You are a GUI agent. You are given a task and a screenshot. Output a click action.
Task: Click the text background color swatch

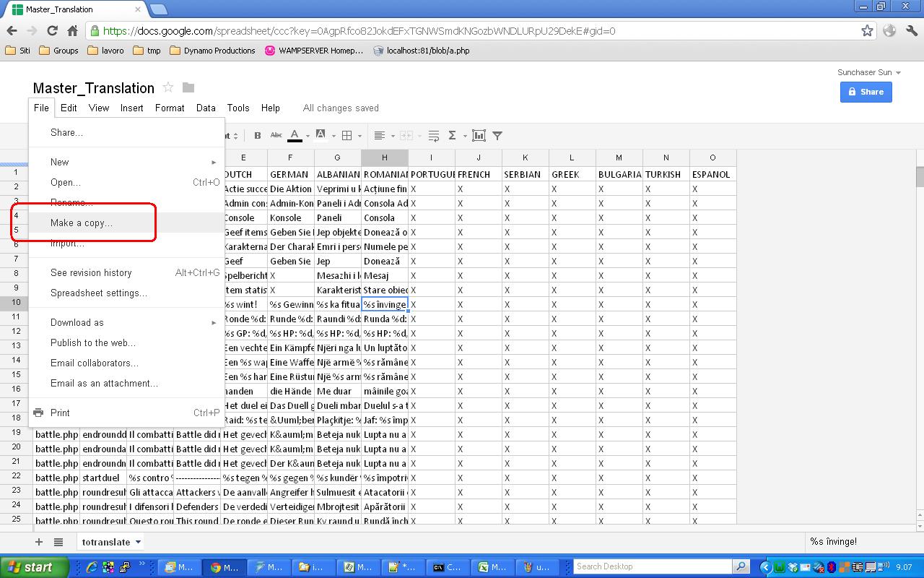(x=321, y=135)
